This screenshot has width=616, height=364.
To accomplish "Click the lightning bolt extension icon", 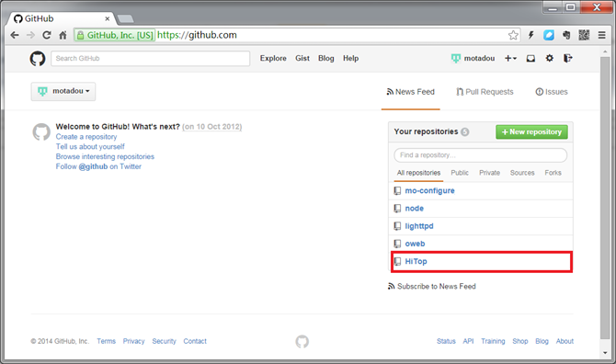I will (530, 35).
